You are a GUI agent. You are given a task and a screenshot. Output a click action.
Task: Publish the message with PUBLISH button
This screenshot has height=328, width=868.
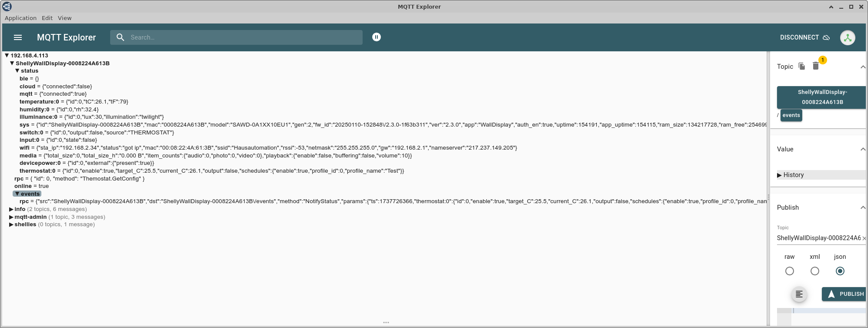(x=844, y=294)
